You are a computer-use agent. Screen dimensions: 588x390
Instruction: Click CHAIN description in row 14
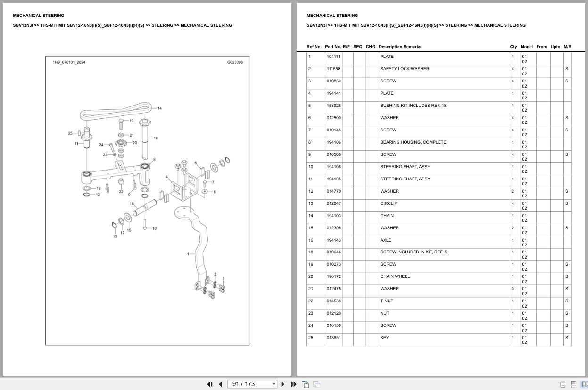pyautogui.click(x=387, y=216)
